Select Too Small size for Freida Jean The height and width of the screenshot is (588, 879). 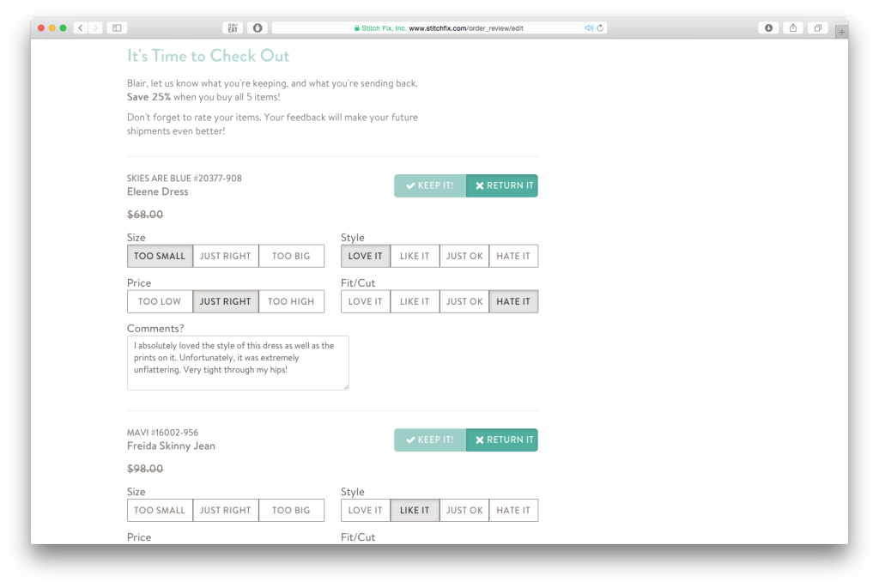tap(160, 511)
